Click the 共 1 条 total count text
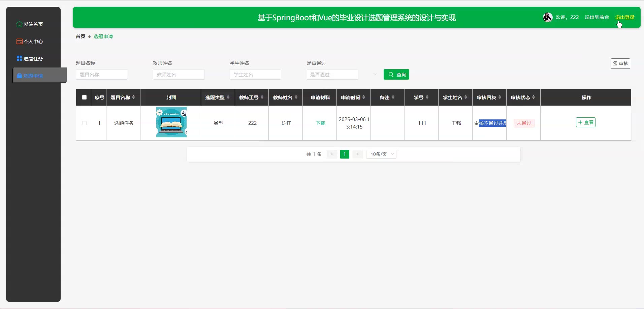Image resolution: width=644 pixels, height=309 pixels. pyautogui.click(x=314, y=154)
